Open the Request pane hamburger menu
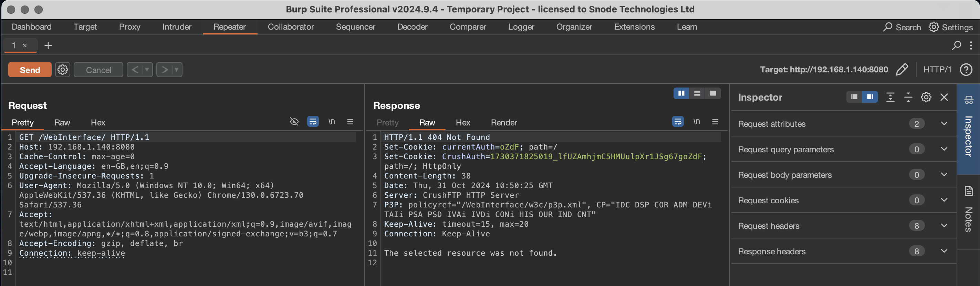Image resolution: width=980 pixels, height=286 pixels. pyautogui.click(x=350, y=122)
